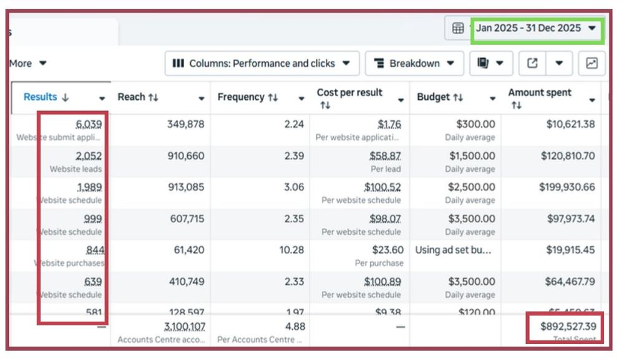Select the 607,715 reach cell

point(187,219)
